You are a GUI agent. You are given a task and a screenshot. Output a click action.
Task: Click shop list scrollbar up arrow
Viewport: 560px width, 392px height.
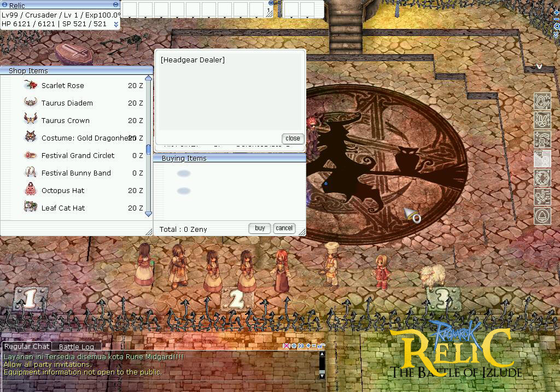click(x=149, y=78)
